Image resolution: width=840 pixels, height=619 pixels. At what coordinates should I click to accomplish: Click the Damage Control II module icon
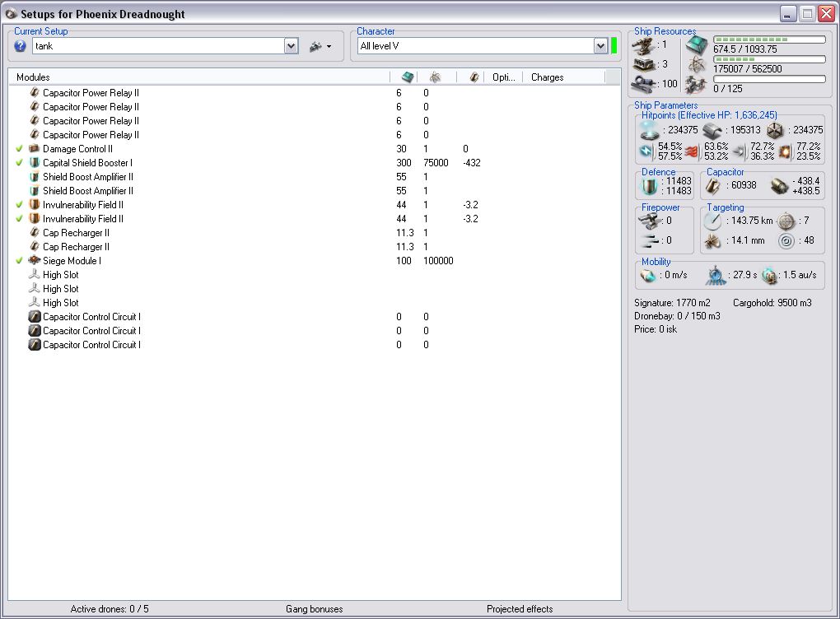click(35, 148)
